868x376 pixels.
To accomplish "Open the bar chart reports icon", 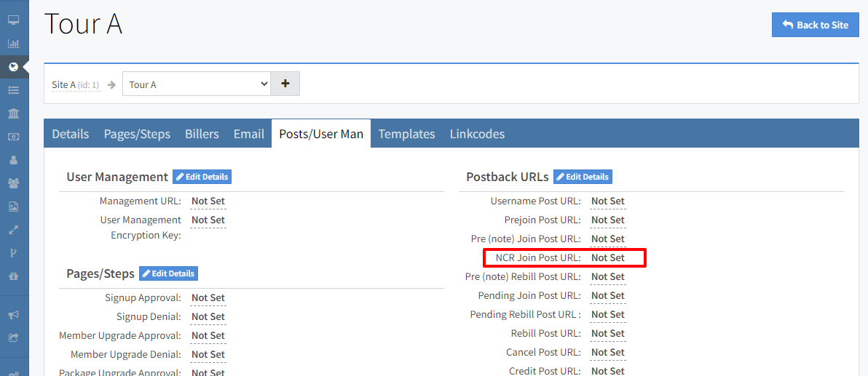I will click(13, 44).
